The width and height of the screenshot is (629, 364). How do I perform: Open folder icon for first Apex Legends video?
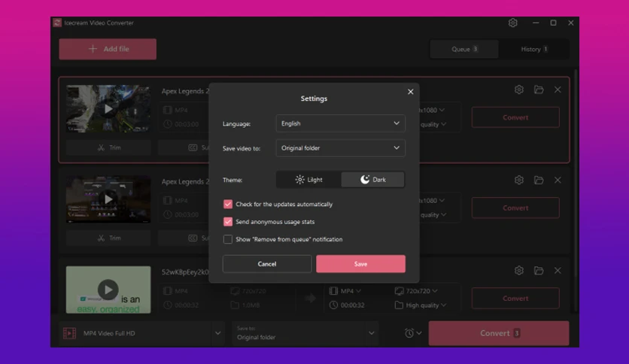[x=539, y=89]
